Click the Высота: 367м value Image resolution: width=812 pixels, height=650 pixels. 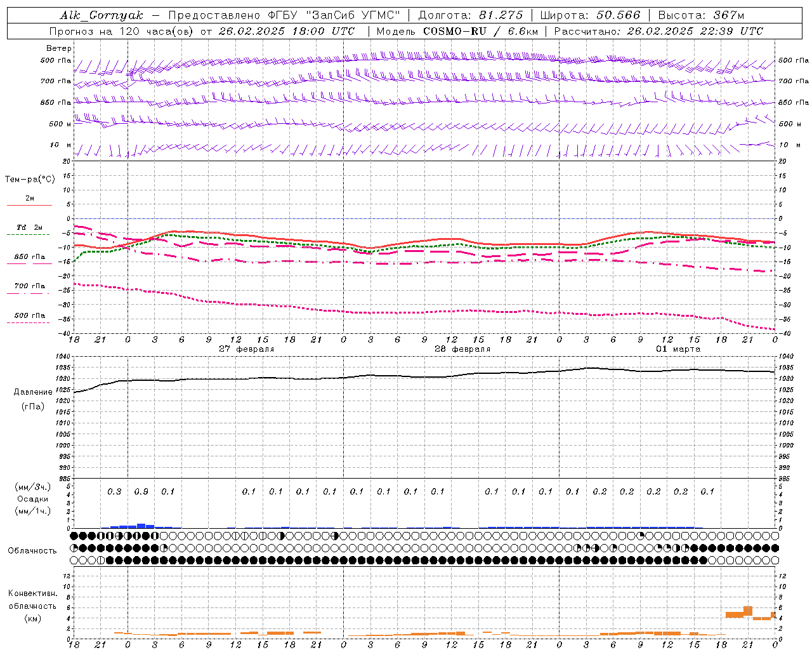coord(701,15)
